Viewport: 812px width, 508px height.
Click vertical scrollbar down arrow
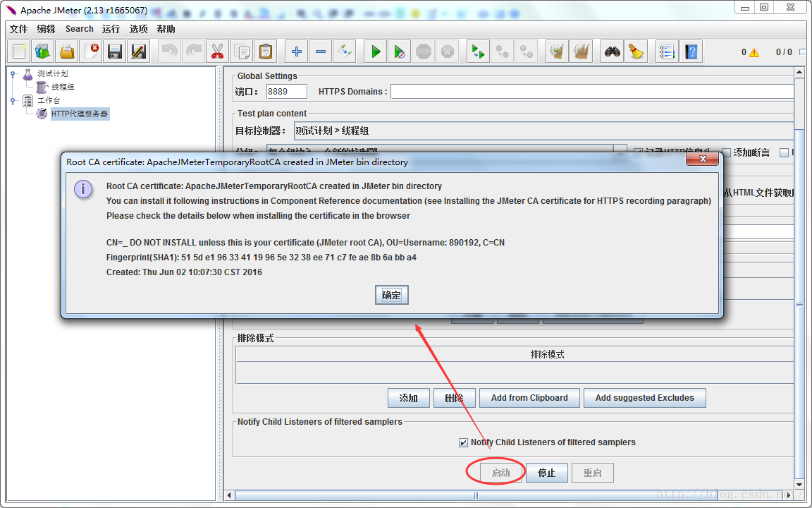point(799,485)
